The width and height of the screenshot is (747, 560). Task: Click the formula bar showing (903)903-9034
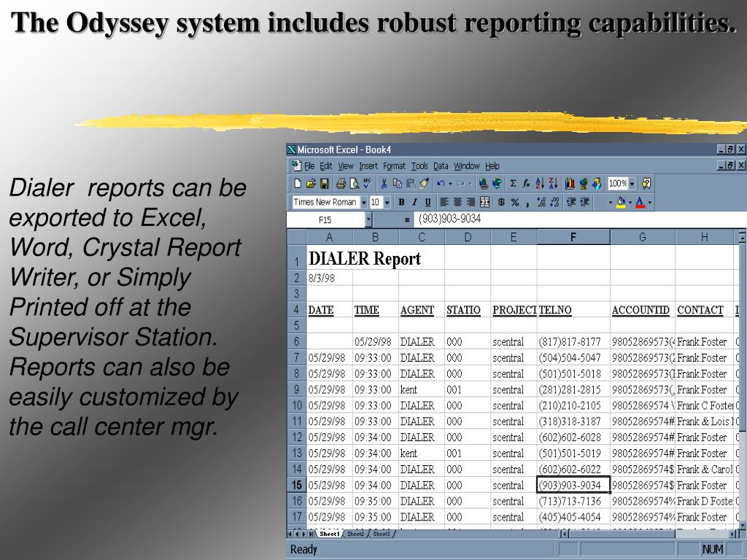pyautogui.click(x=578, y=219)
